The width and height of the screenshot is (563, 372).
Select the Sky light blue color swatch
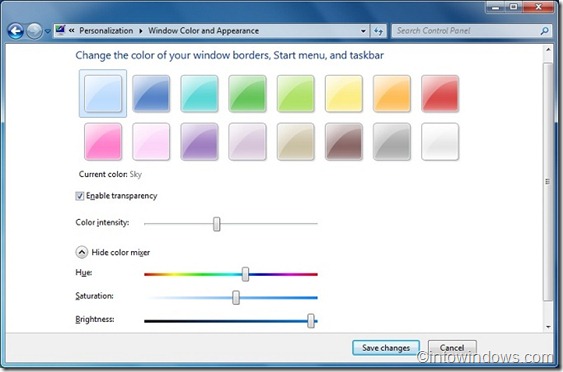(x=103, y=93)
